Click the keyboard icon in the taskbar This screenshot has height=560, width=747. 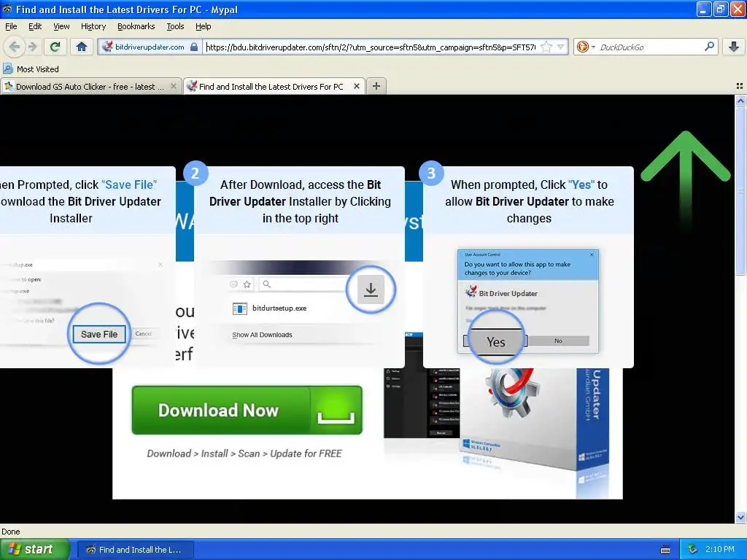point(665,550)
